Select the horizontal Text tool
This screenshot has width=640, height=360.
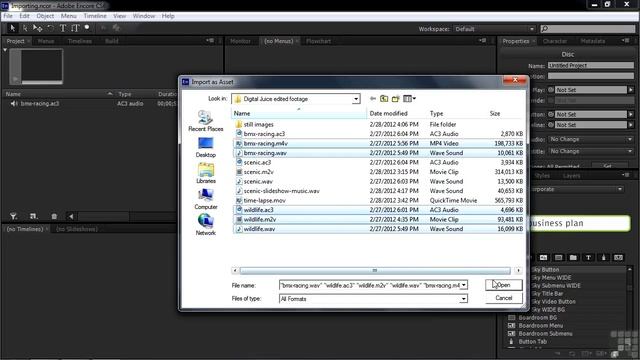click(x=62, y=28)
